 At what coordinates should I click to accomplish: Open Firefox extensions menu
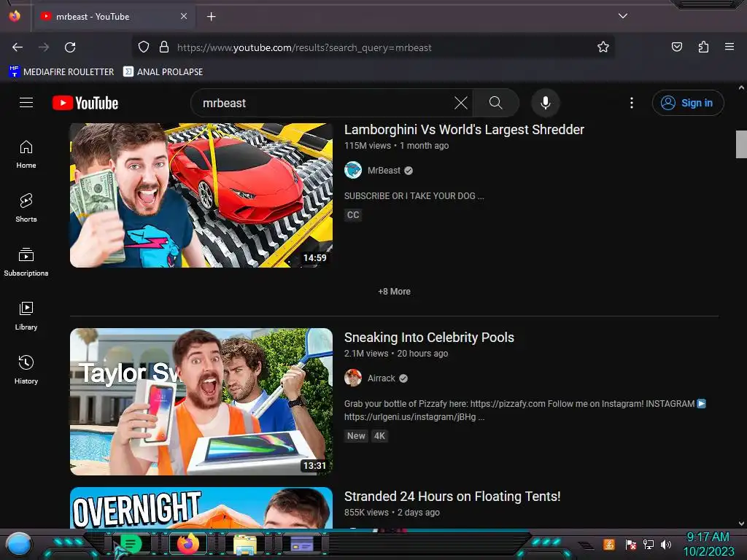pos(703,47)
